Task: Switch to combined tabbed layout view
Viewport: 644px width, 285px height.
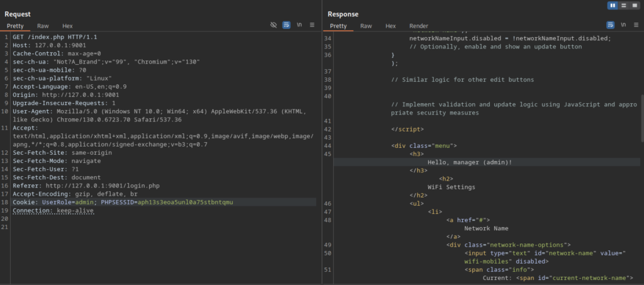Action: click(633, 5)
